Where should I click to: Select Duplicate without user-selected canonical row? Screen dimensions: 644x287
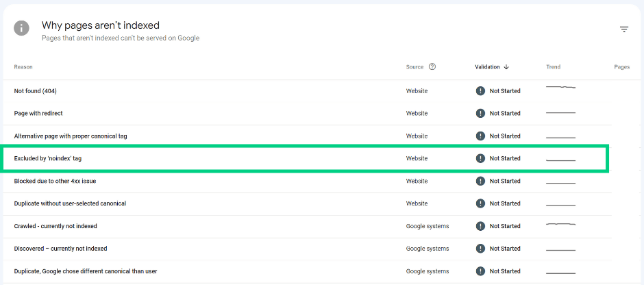click(x=307, y=203)
